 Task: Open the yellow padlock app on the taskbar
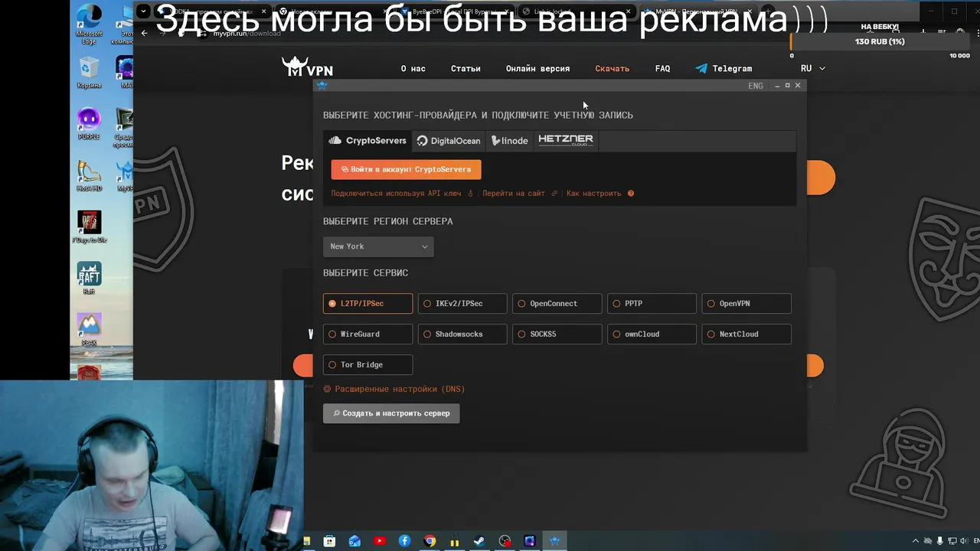pyautogui.click(x=454, y=542)
